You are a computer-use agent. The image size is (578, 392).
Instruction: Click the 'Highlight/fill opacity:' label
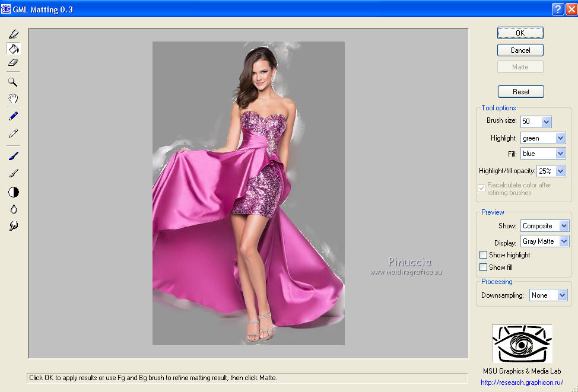click(x=507, y=171)
